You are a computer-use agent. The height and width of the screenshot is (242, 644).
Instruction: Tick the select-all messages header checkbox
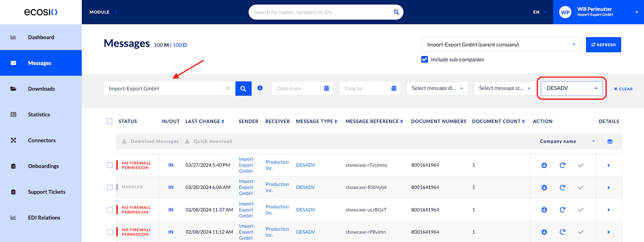click(x=109, y=121)
